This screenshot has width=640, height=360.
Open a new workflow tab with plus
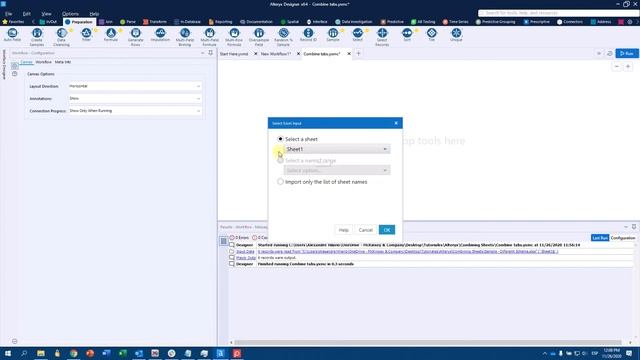tap(359, 53)
